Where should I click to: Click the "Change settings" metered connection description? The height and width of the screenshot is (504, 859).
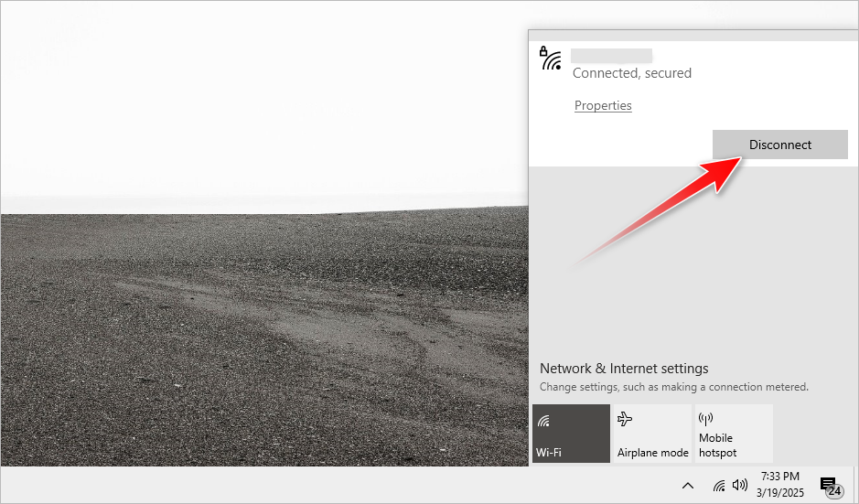[673, 387]
